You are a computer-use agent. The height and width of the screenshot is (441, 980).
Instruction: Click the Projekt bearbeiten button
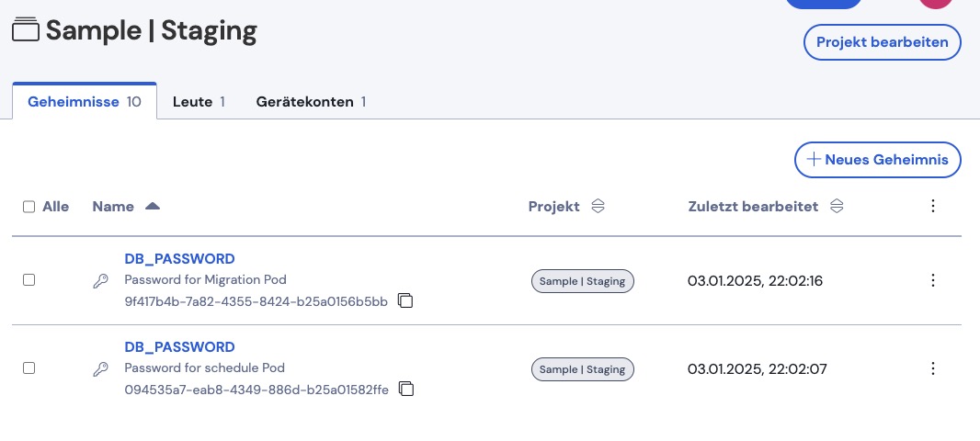(882, 42)
